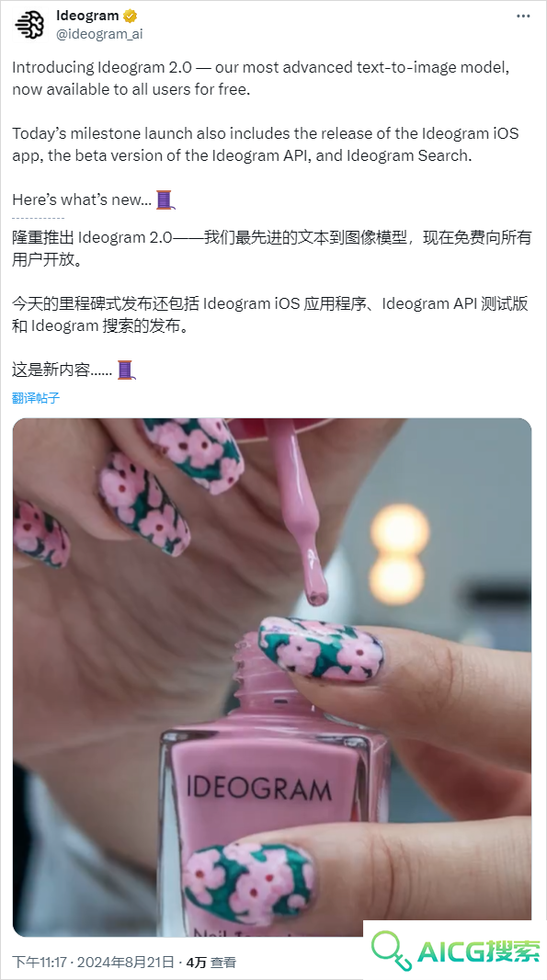The width and height of the screenshot is (547, 980).
Task: Select the 隆重推出 Ideogram 2.0 Chinese paragraph
Action: click(x=272, y=249)
